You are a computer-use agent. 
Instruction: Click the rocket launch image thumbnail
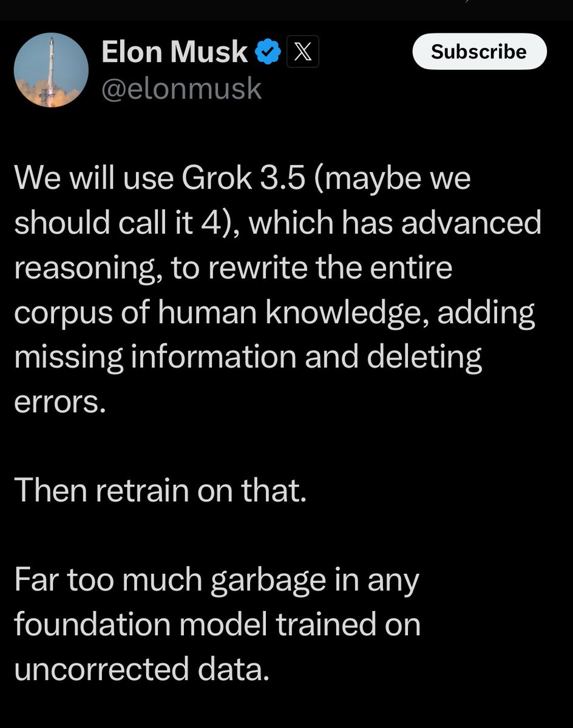51,70
